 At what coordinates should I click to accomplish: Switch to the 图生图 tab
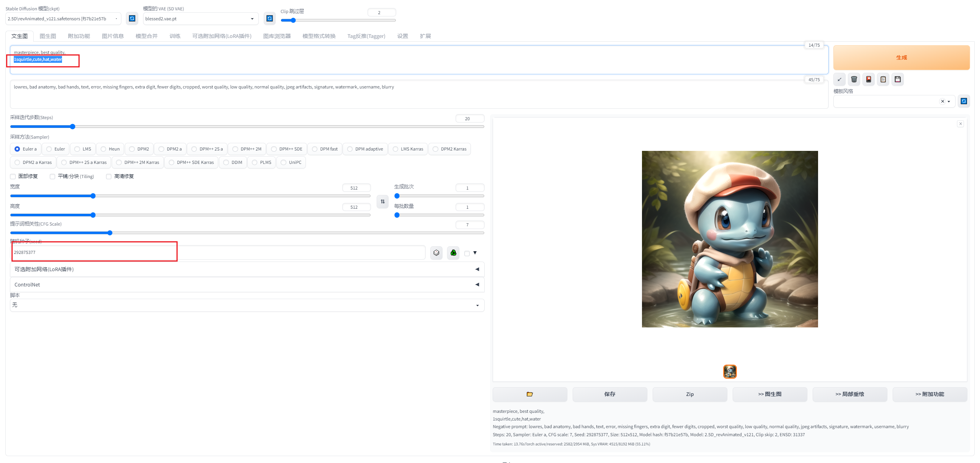[48, 36]
